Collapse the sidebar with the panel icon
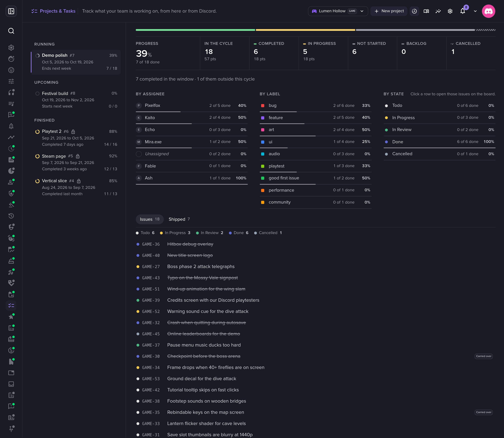Viewport: 504px width, 438px height. [x=11, y=11]
